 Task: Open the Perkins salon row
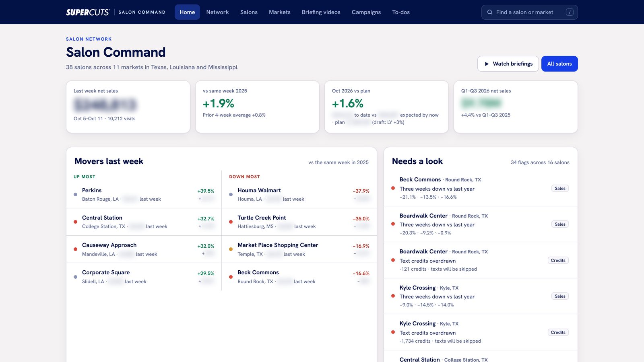144,195
